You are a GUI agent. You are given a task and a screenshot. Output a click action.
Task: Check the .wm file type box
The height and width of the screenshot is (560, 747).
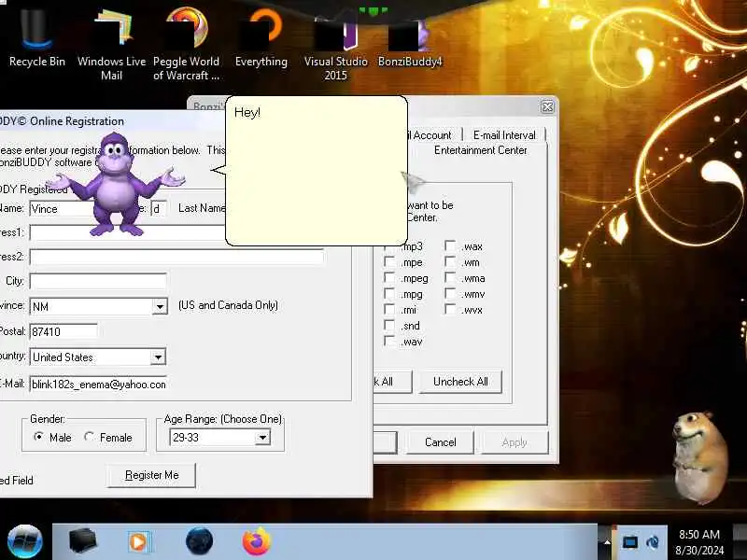(x=450, y=261)
